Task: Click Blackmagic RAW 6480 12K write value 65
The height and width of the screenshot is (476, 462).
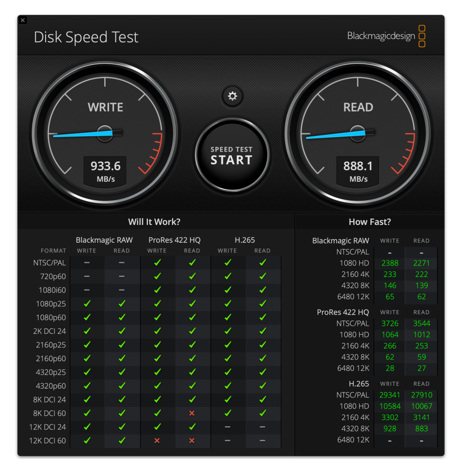Action: [x=390, y=297]
